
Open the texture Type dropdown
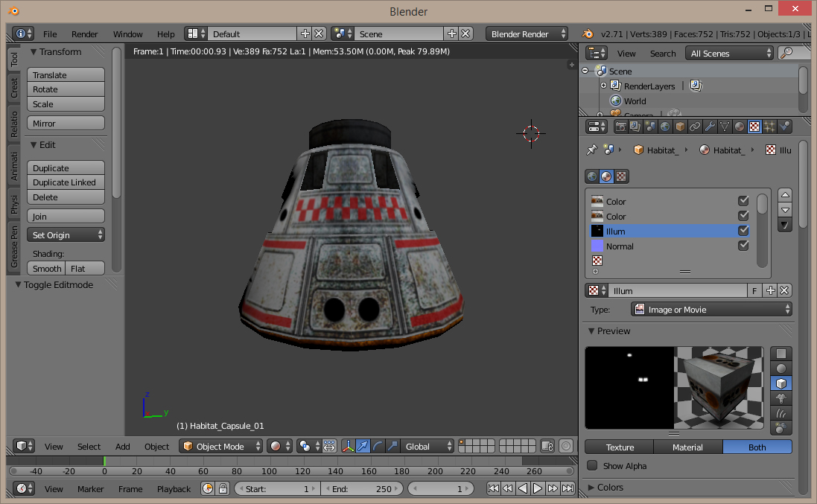(711, 310)
